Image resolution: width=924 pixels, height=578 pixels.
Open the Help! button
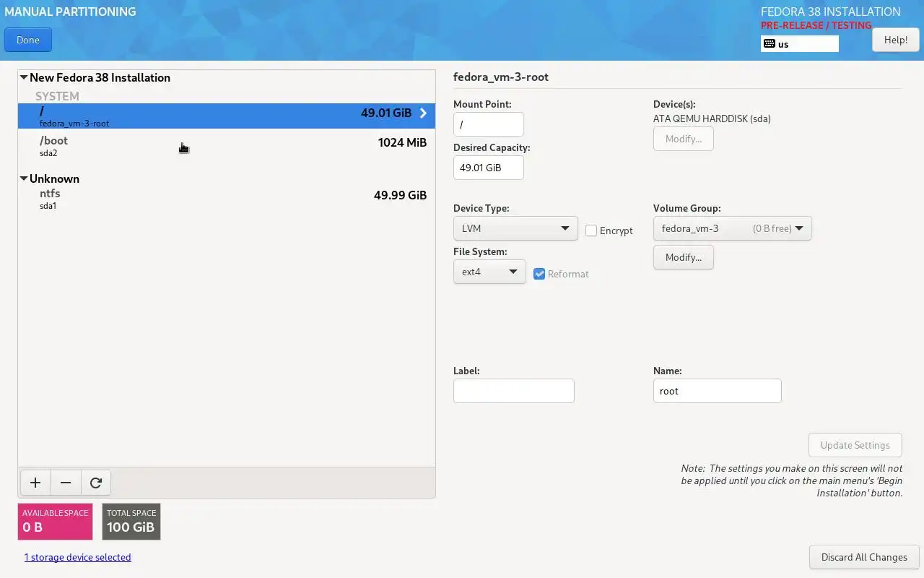point(896,40)
